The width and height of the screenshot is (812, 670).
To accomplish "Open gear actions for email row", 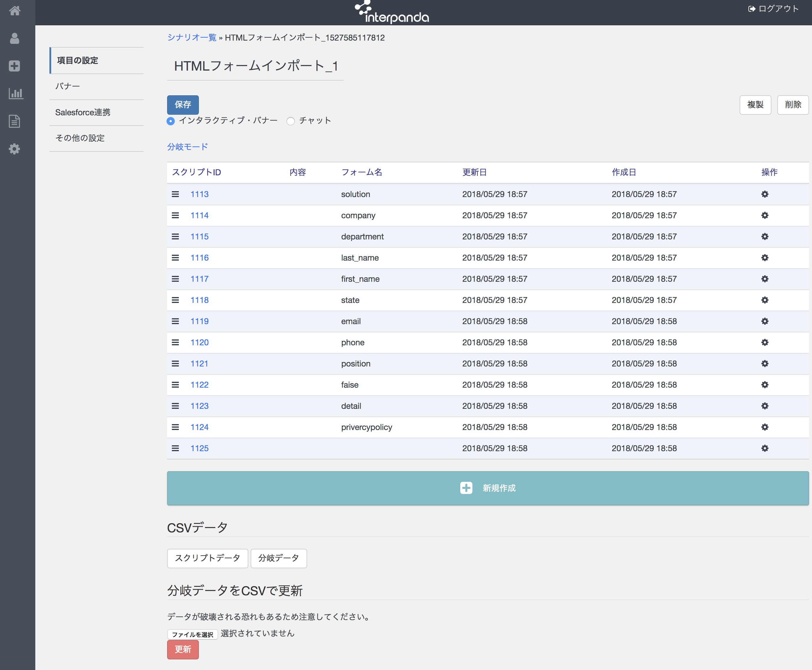I will pos(765,321).
